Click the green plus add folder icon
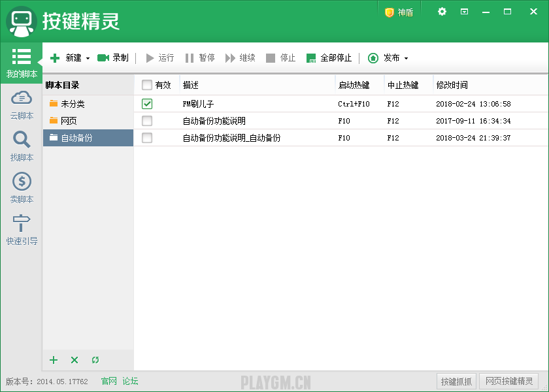The width and height of the screenshot is (549, 392). pyautogui.click(x=54, y=360)
